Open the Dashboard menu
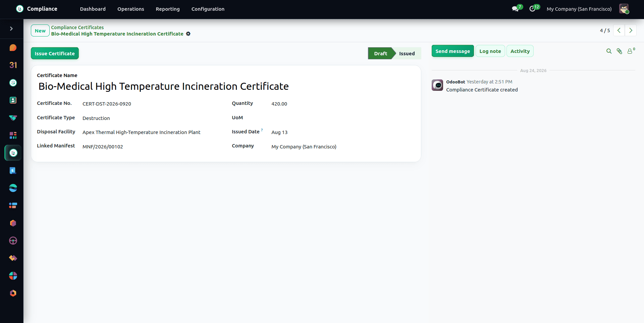The image size is (644, 323). pyautogui.click(x=93, y=9)
